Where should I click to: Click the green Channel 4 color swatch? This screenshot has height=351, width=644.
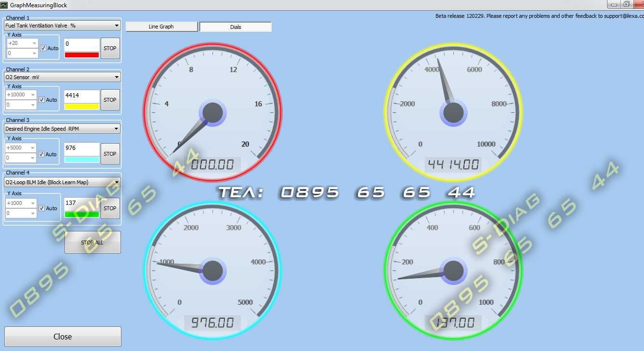pos(82,215)
